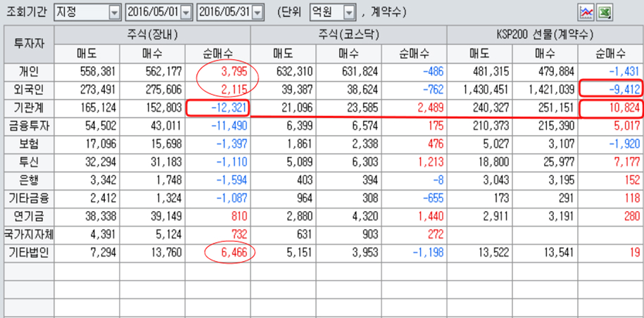The height and width of the screenshot is (318, 644).
Task: Click the chart view icon
Action: pos(585,12)
